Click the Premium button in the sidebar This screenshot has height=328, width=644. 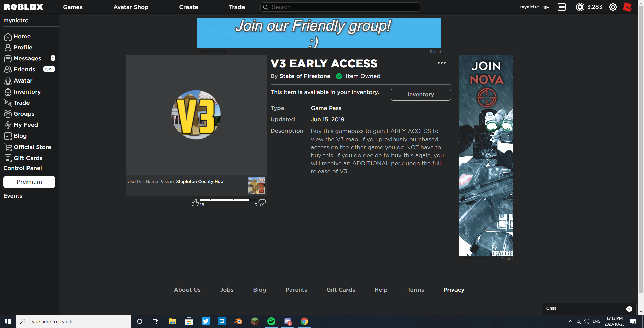point(29,182)
